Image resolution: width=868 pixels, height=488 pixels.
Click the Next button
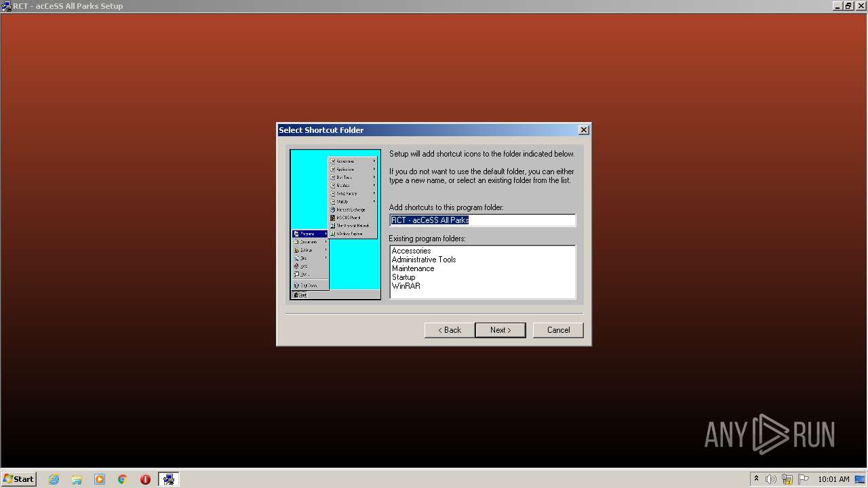pos(500,330)
